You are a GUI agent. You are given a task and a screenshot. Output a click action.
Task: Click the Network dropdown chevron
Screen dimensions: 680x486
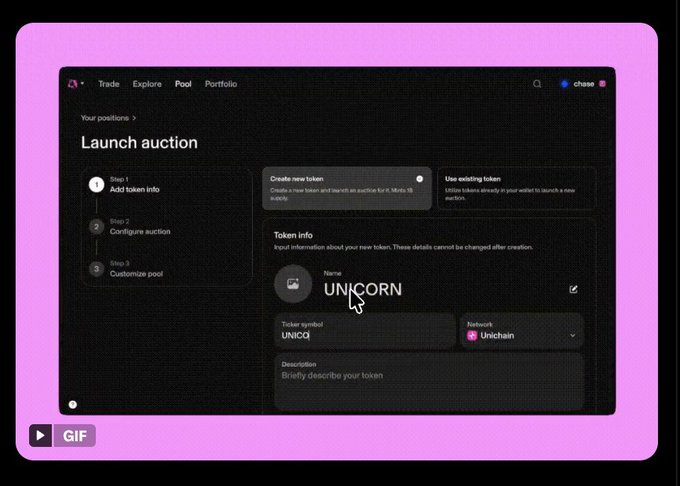click(x=572, y=336)
